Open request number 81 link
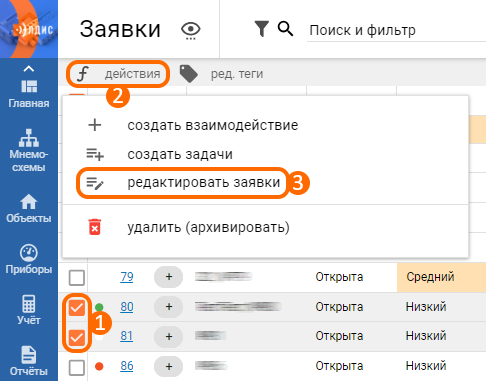The height and width of the screenshot is (381, 486). [x=127, y=336]
